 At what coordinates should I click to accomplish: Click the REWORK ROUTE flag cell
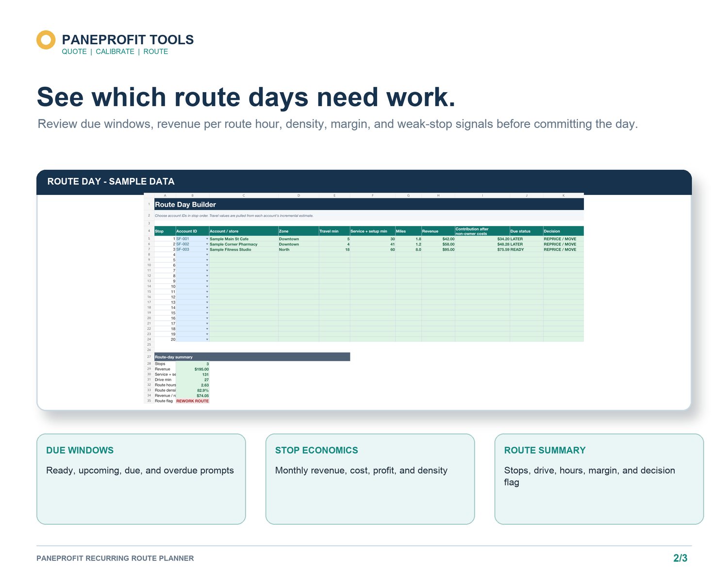click(192, 401)
